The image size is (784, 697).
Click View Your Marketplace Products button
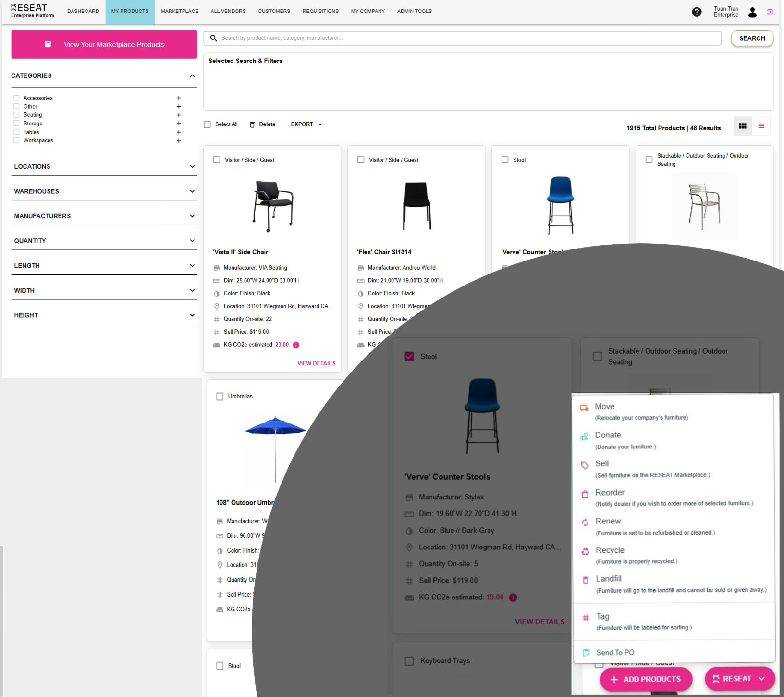104,44
